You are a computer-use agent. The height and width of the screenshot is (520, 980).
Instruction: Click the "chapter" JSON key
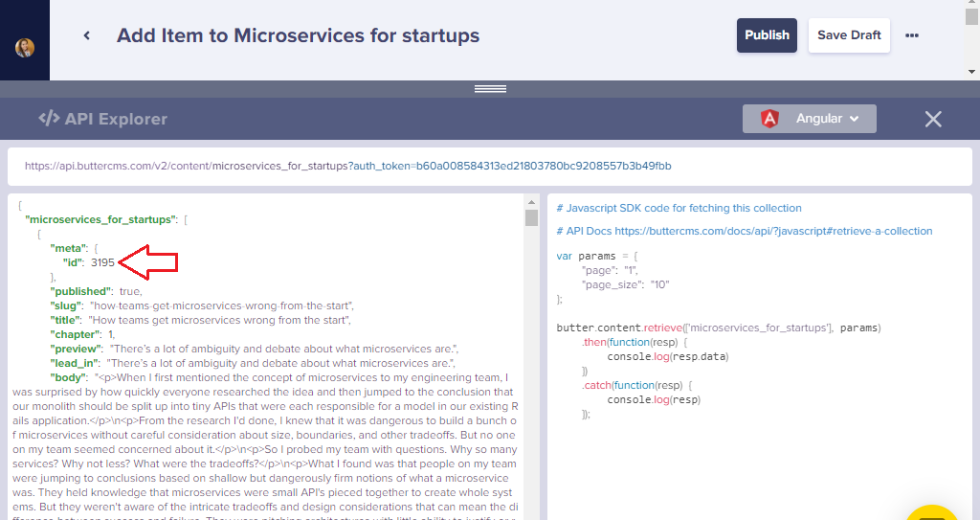[x=77, y=335]
